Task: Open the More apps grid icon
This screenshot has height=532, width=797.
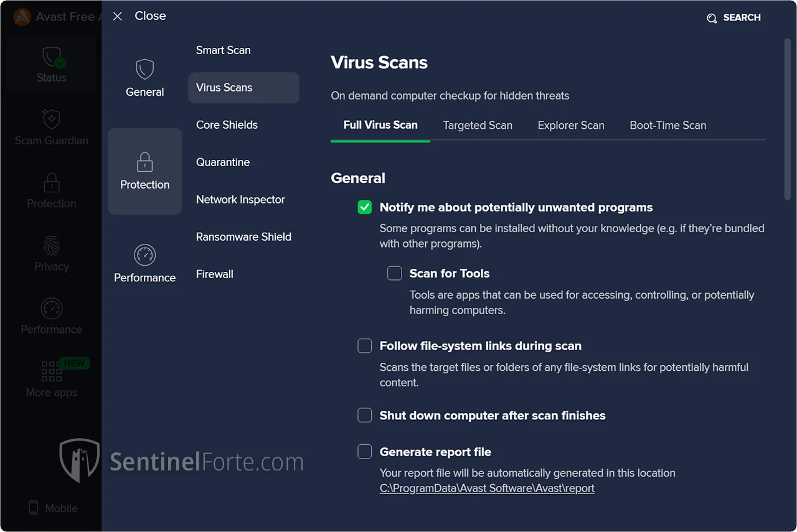Action: 51,371
